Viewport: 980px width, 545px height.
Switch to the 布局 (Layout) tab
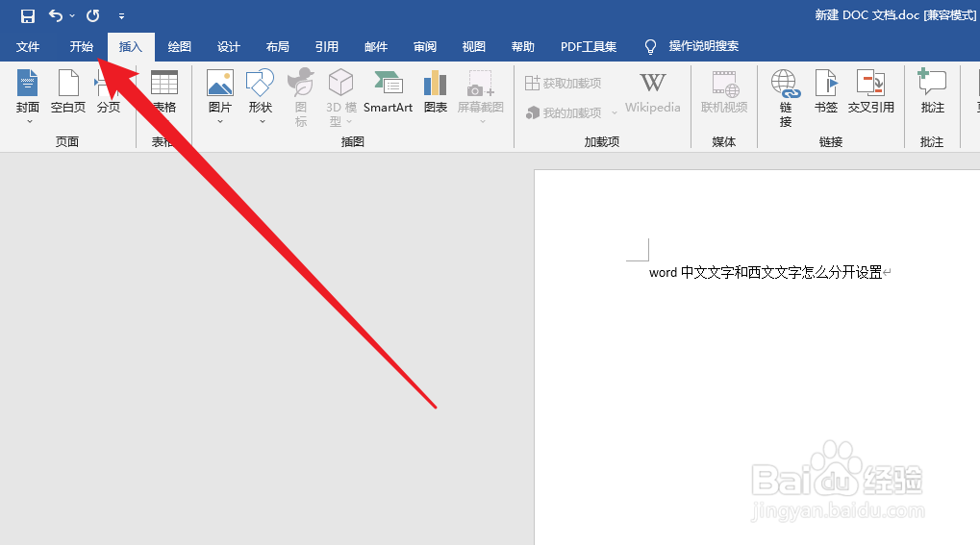click(278, 47)
